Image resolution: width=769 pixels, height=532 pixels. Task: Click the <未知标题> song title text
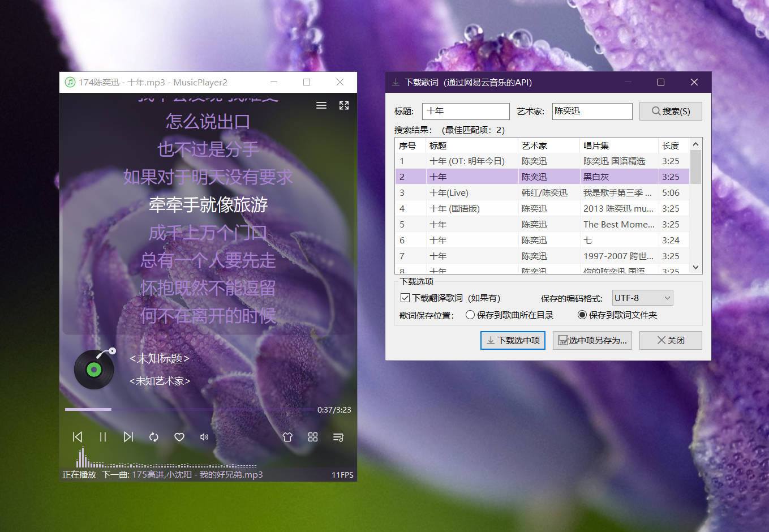click(160, 358)
